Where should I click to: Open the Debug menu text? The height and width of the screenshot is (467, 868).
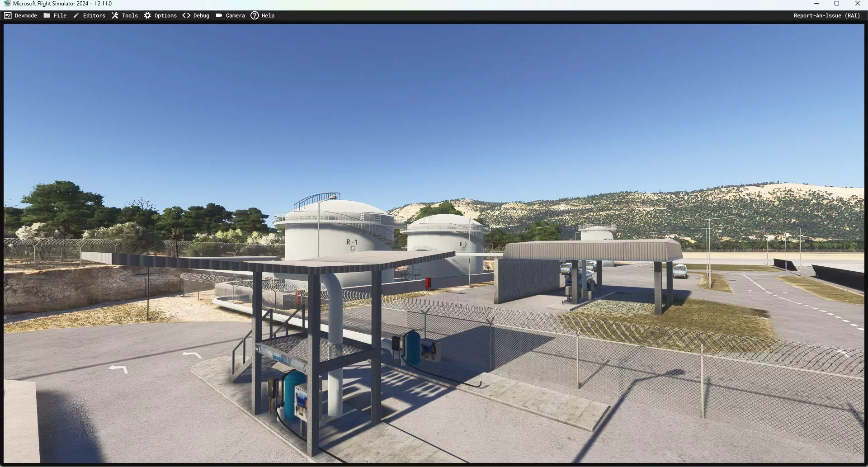(201, 15)
